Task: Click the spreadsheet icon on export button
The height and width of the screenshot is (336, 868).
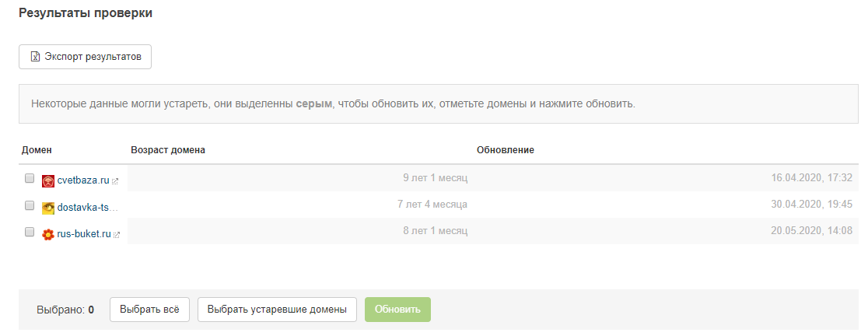Action: [34, 57]
